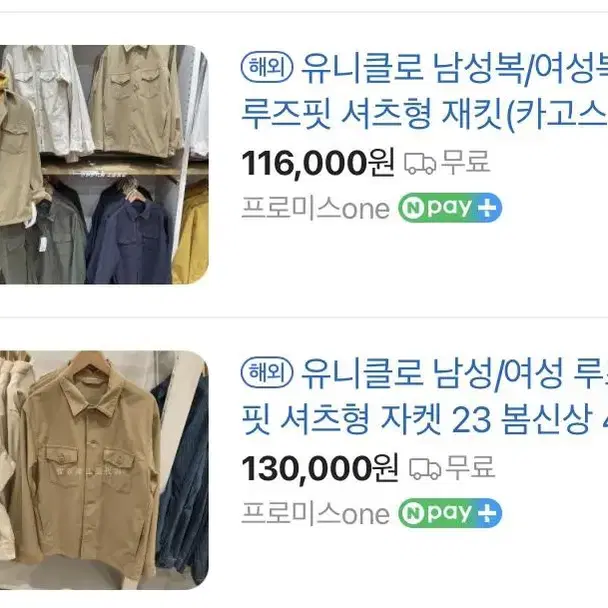Viewport: 608px width, 608px height.
Task: Open the 핏 셔츠형 자켓 23 봄신상 title line
Action: [424, 420]
